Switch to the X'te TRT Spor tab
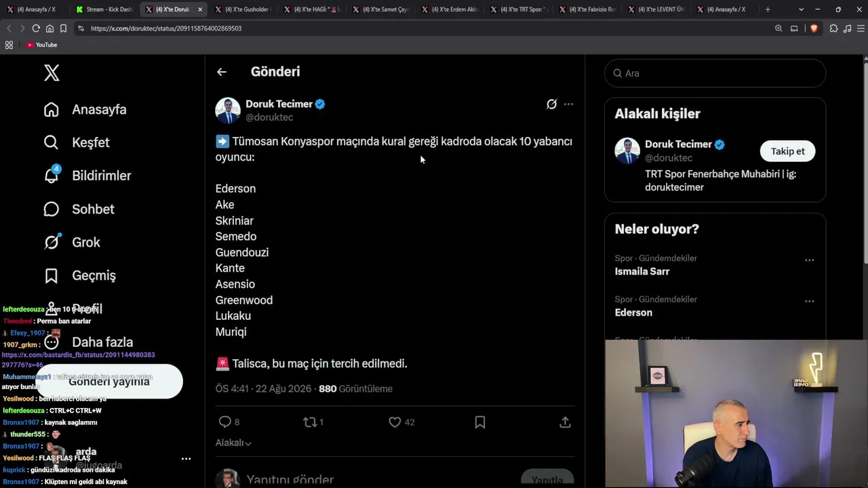Image resolution: width=868 pixels, height=488 pixels. coord(518,9)
